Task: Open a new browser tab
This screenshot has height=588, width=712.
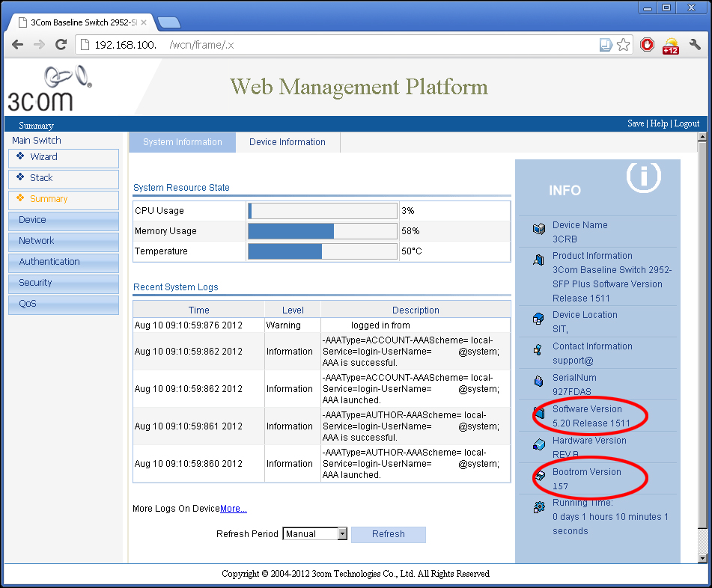Action: (x=169, y=22)
